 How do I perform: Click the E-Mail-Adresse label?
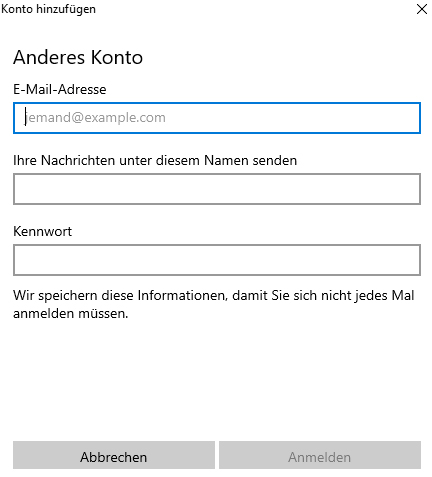coord(60,89)
